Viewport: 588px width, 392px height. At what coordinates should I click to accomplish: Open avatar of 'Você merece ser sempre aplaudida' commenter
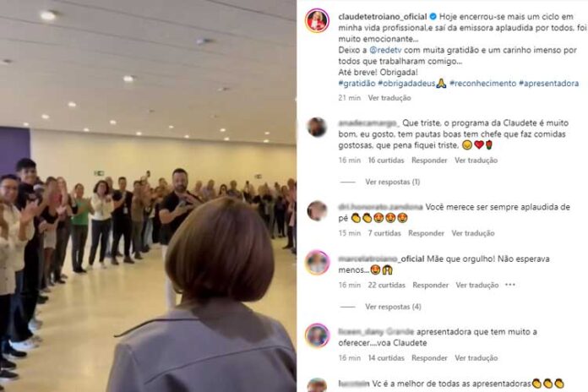click(317, 211)
